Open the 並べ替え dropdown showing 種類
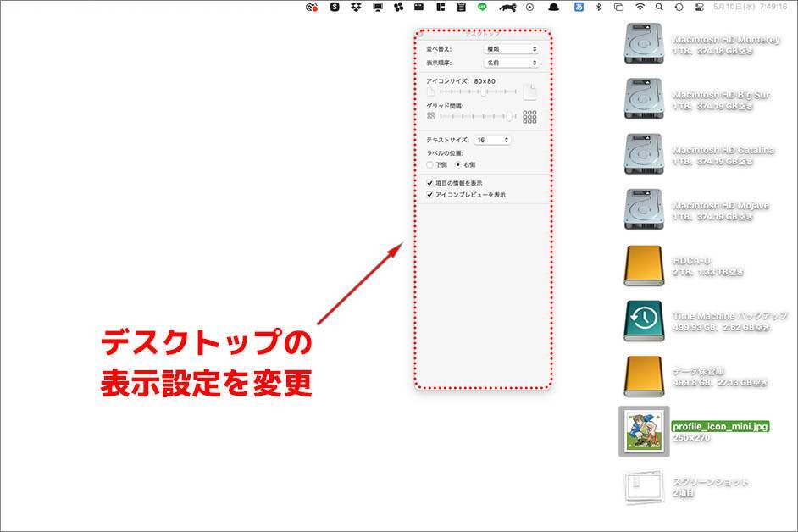 511,49
